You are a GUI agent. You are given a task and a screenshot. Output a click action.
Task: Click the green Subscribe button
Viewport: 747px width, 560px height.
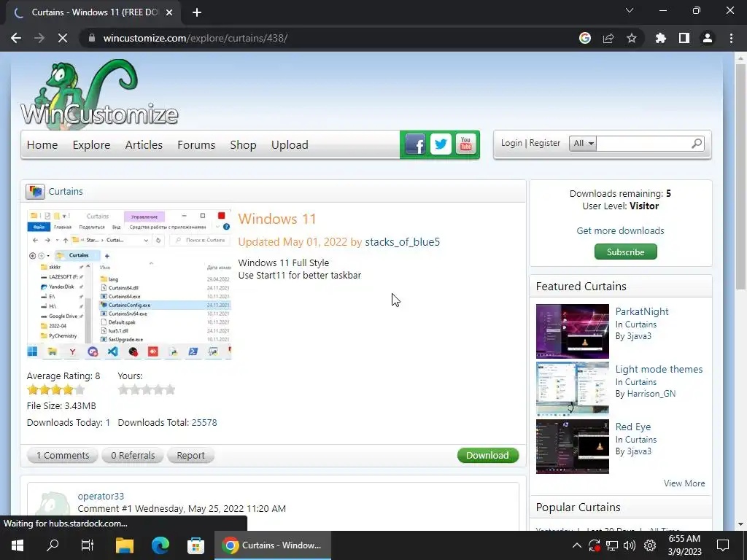[x=625, y=252]
